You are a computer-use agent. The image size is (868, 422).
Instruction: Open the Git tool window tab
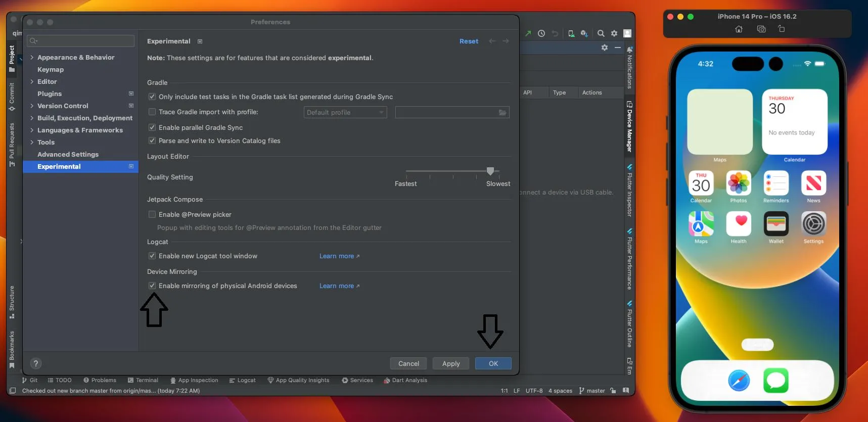30,380
